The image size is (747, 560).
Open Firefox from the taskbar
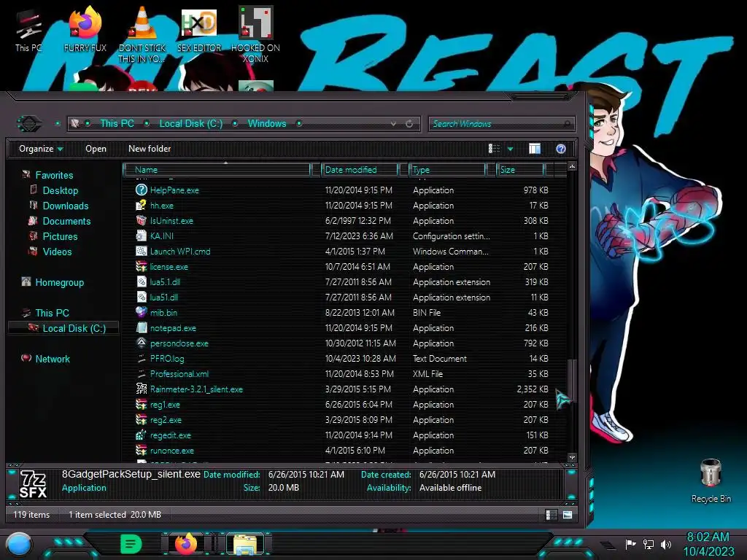[186, 544]
